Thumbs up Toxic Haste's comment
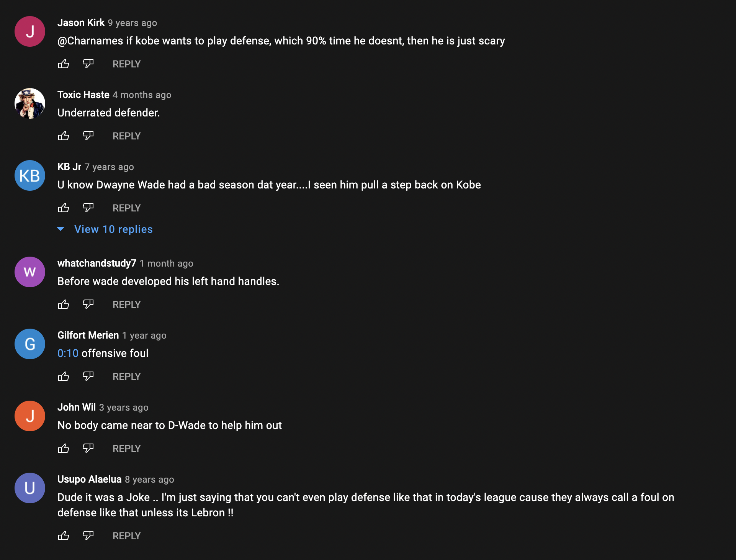The width and height of the screenshot is (736, 560). (64, 136)
